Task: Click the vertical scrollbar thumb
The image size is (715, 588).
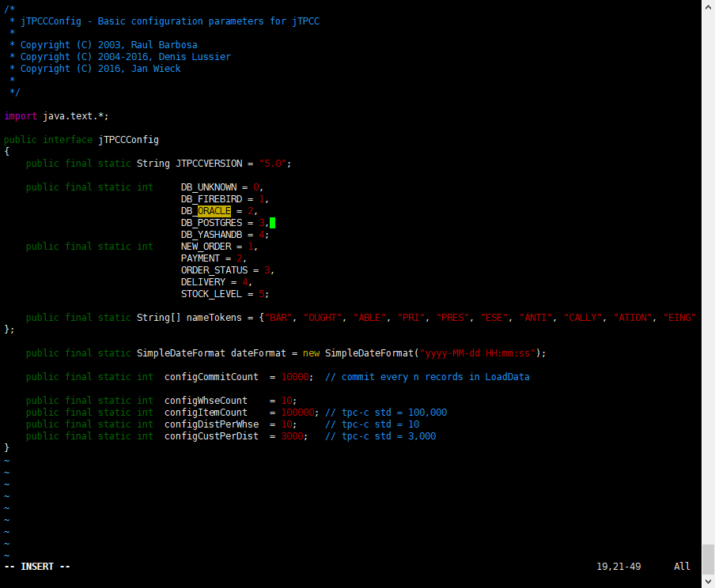Action: 708,560
